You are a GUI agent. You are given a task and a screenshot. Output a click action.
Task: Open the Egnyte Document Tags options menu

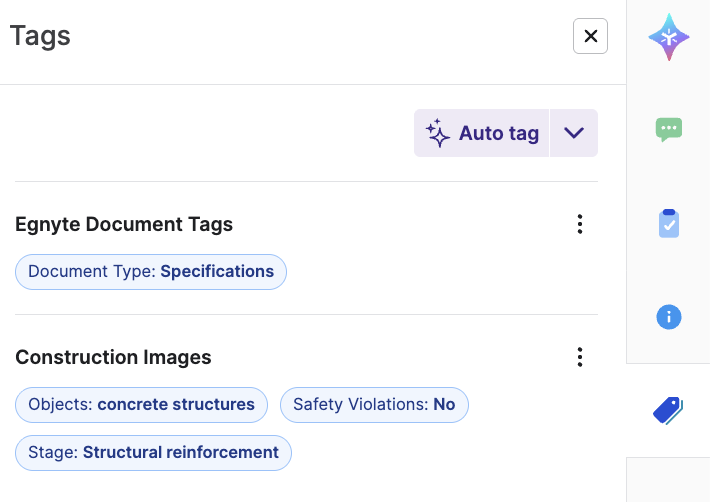pos(580,224)
